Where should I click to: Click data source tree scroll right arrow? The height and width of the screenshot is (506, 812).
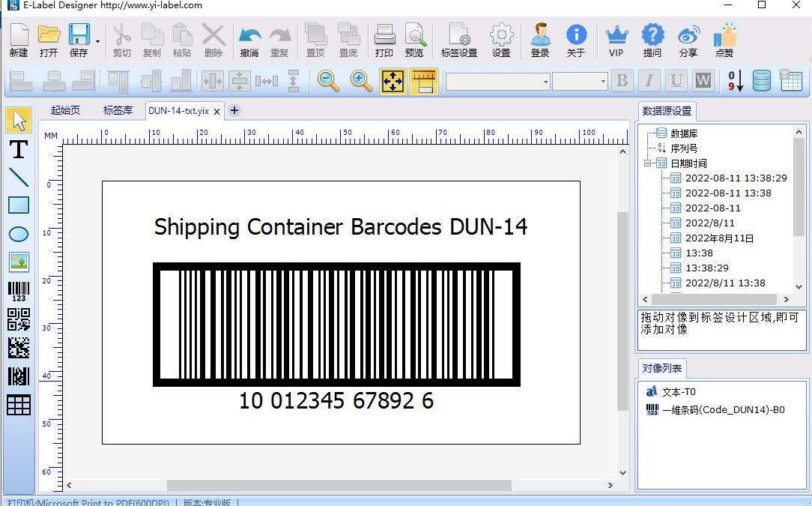tap(786, 299)
